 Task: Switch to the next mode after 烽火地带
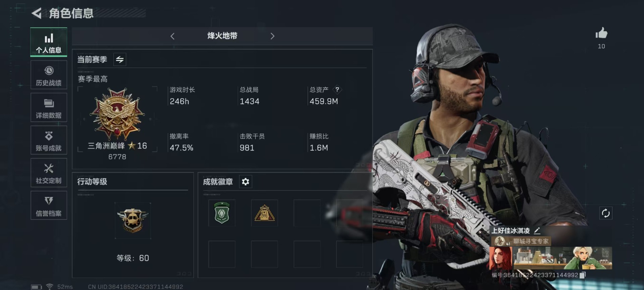pos(272,36)
